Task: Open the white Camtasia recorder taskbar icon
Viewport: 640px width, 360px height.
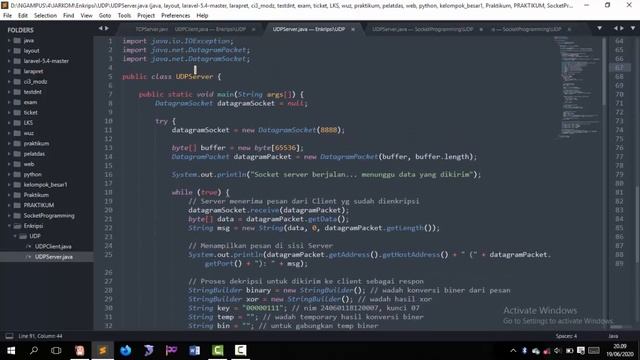Action: pos(240,351)
